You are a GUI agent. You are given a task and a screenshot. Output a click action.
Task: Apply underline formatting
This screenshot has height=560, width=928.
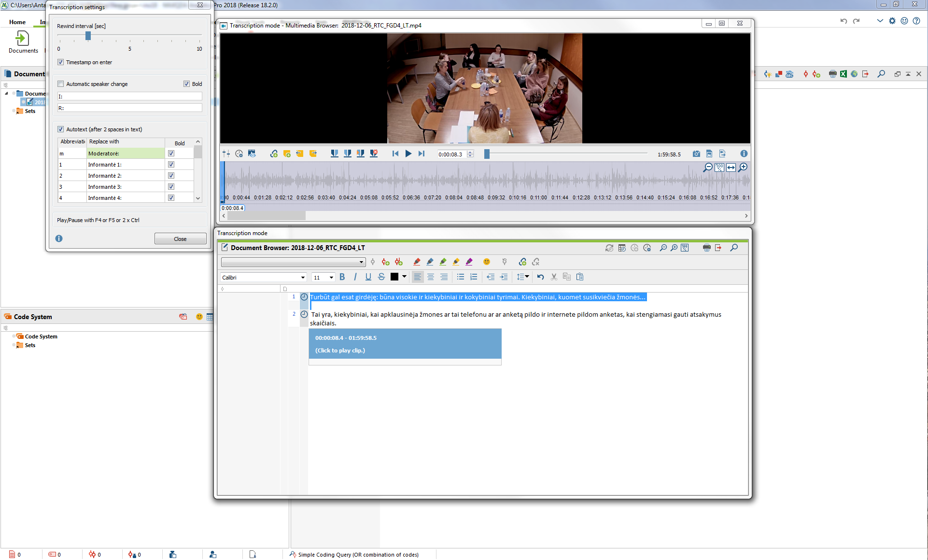coord(368,277)
